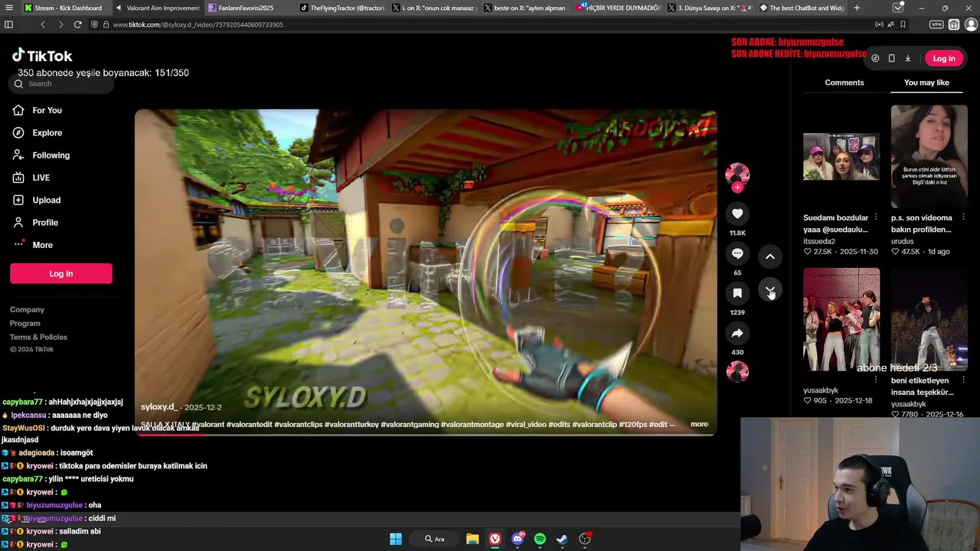The width and height of the screenshot is (980, 551).
Task: Click the Windows Start button
Action: pos(396,539)
